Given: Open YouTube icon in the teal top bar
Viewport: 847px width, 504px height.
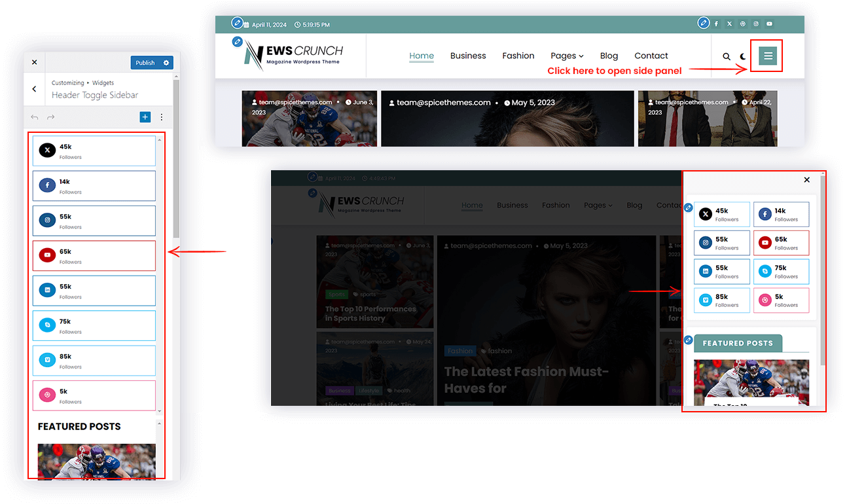Looking at the screenshot, I should coord(769,24).
